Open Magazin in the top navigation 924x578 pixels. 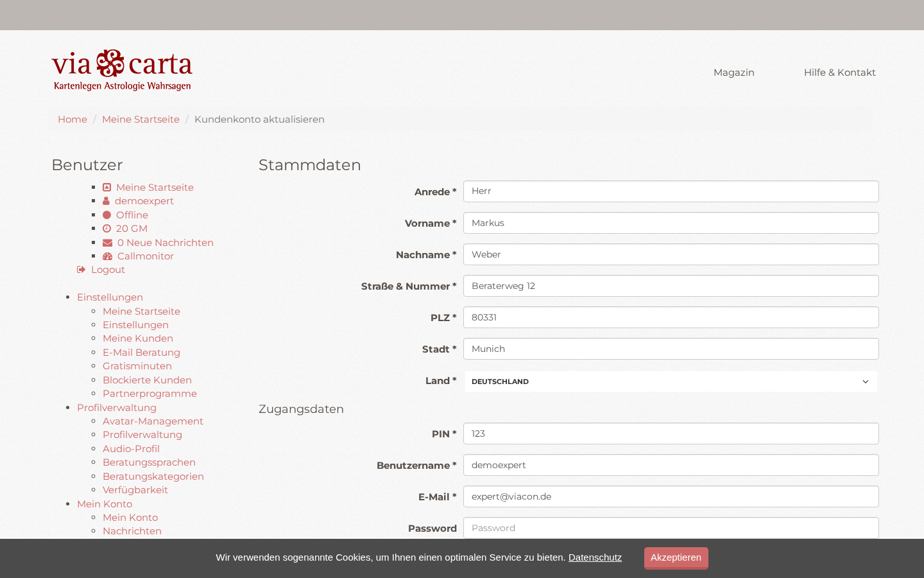click(x=734, y=73)
